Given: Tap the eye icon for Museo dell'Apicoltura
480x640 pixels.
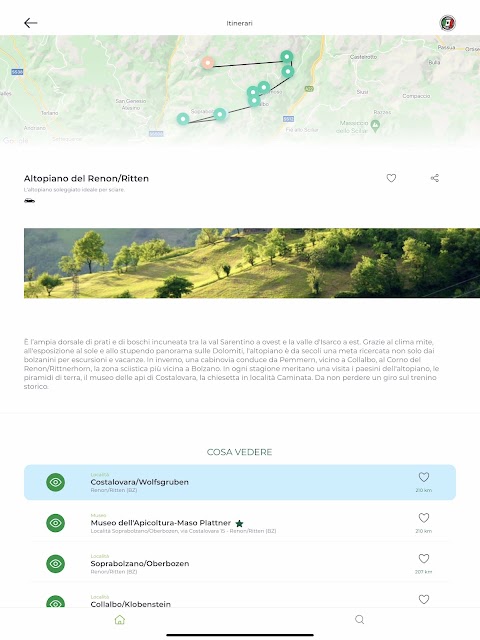Looking at the screenshot, I should tap(56, 523).
